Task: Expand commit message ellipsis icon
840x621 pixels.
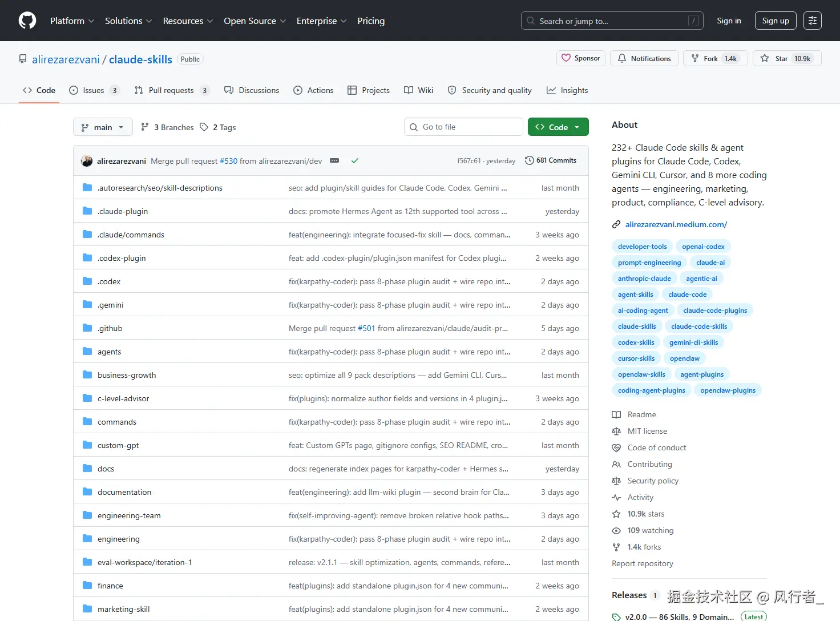Action: tap(334, 161)
